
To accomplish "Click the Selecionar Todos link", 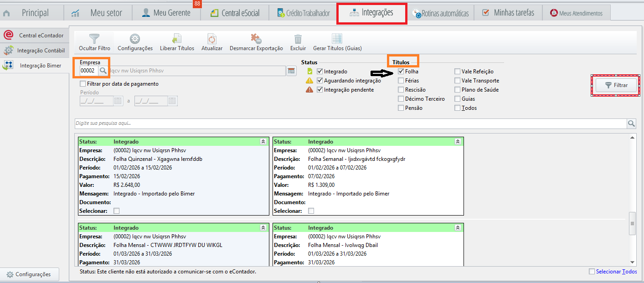I will click(x=616, y=272).
